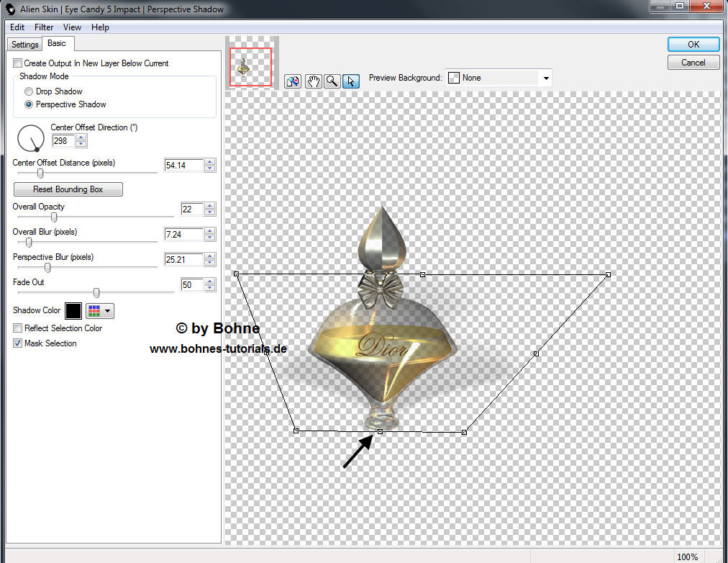Click the show original preview toggle icon
The height and width of the screenshot is (563, 728).
(293, 81)
